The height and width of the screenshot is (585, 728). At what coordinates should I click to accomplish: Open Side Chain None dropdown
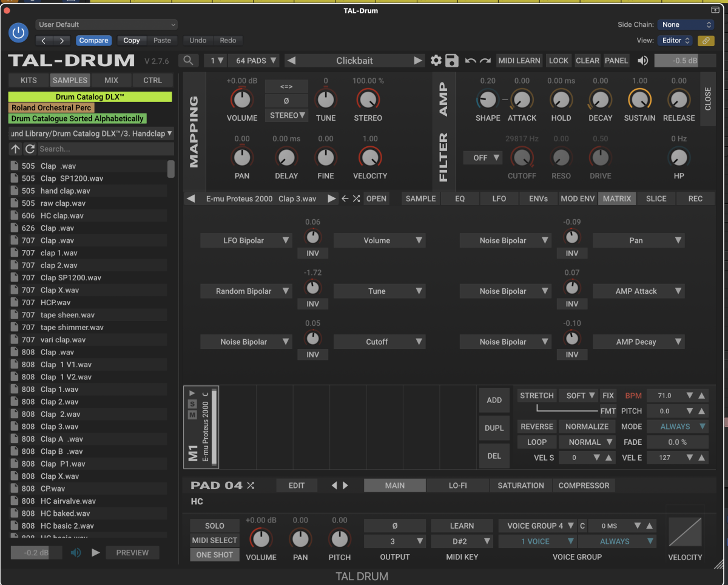pos(687,25)
